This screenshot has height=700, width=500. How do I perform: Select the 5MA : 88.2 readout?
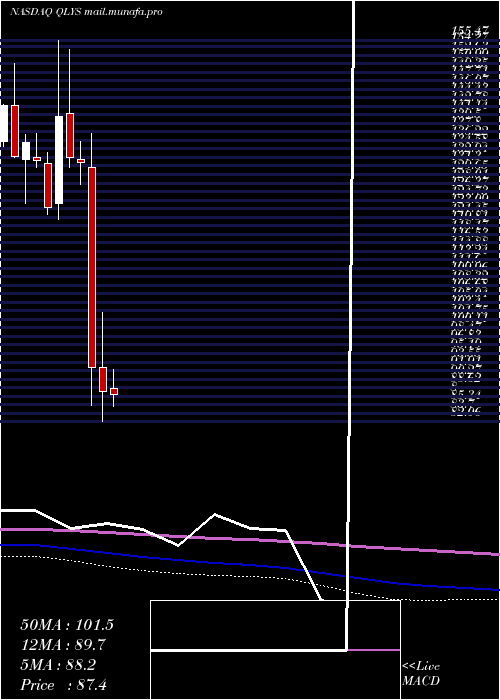(x=58, y=665)
